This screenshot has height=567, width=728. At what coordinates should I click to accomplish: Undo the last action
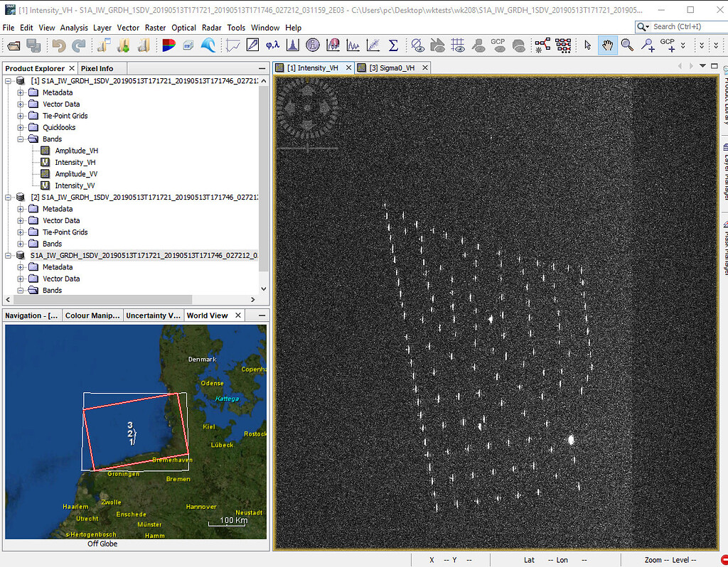58,45
